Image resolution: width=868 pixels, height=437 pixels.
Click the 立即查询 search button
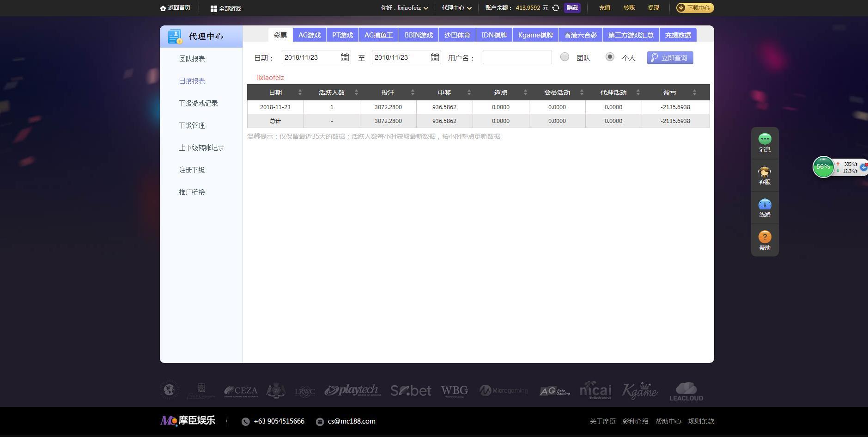(x=670, y=57)
